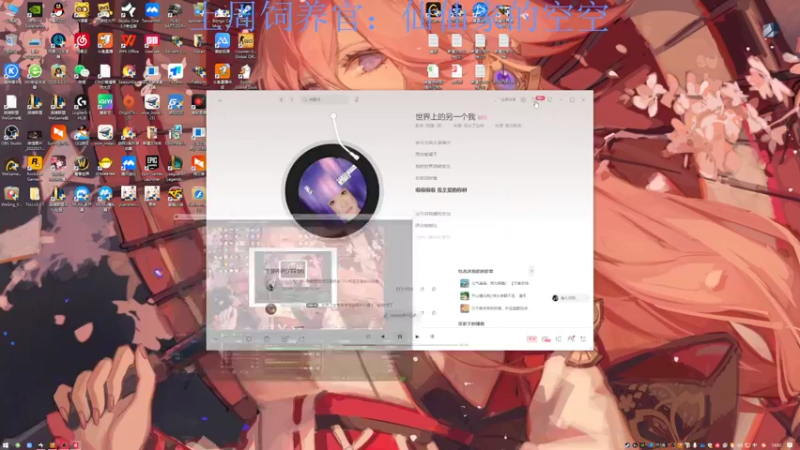Image resolution: width=800 pixels, height=450 pixels.
Task: Skip to the next track
Action: (x=417, y=337)
